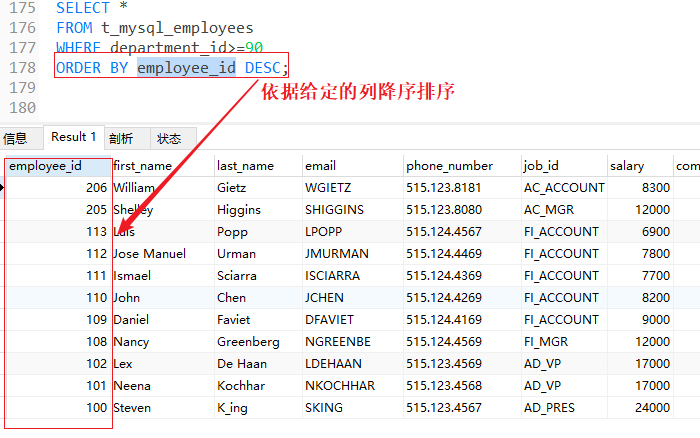Click line number 179 in editor gutter
Viewport: 700px width, 438px height.
[x=22, y=88]
